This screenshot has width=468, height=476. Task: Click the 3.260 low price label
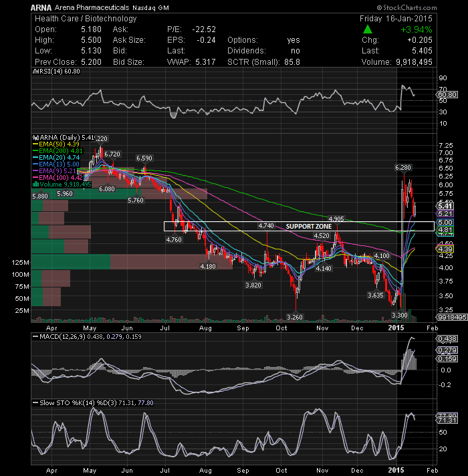(x=295, y=318)
